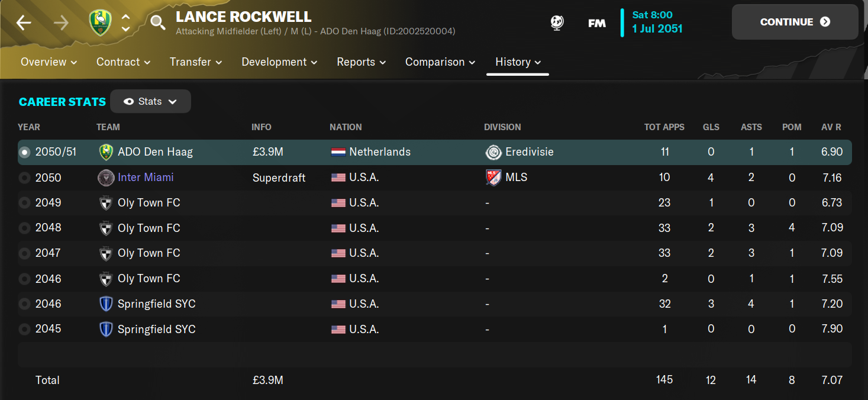
Task: Open the up/down player switcher chevrons
Action: (125, 23)
